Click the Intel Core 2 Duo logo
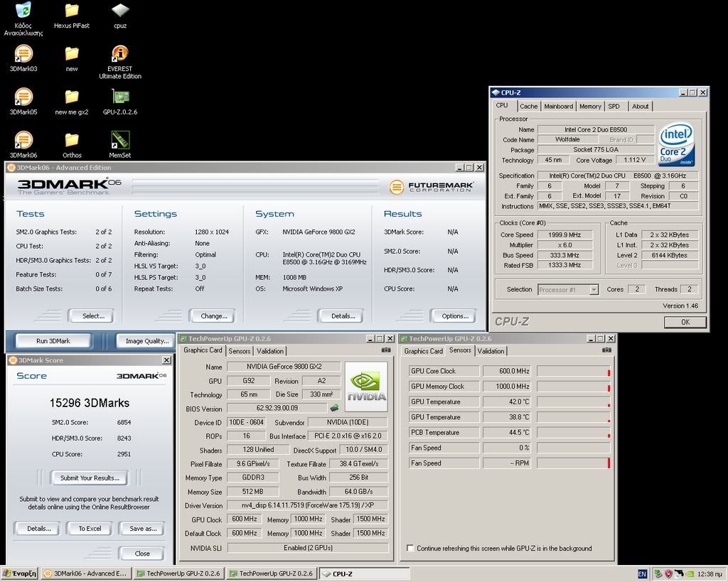 click(x=677, y=144)
